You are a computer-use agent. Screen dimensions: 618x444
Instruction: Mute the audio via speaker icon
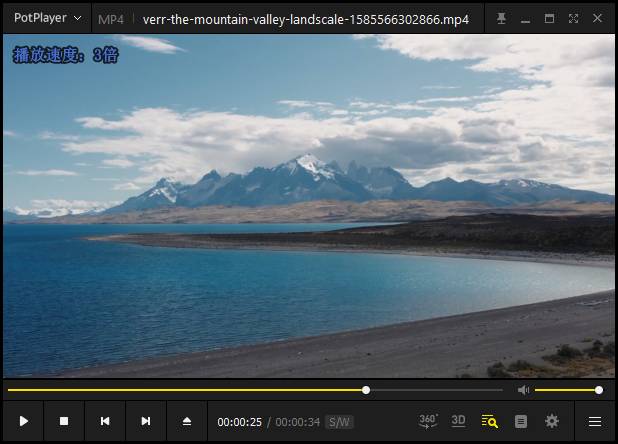(523, 390)
